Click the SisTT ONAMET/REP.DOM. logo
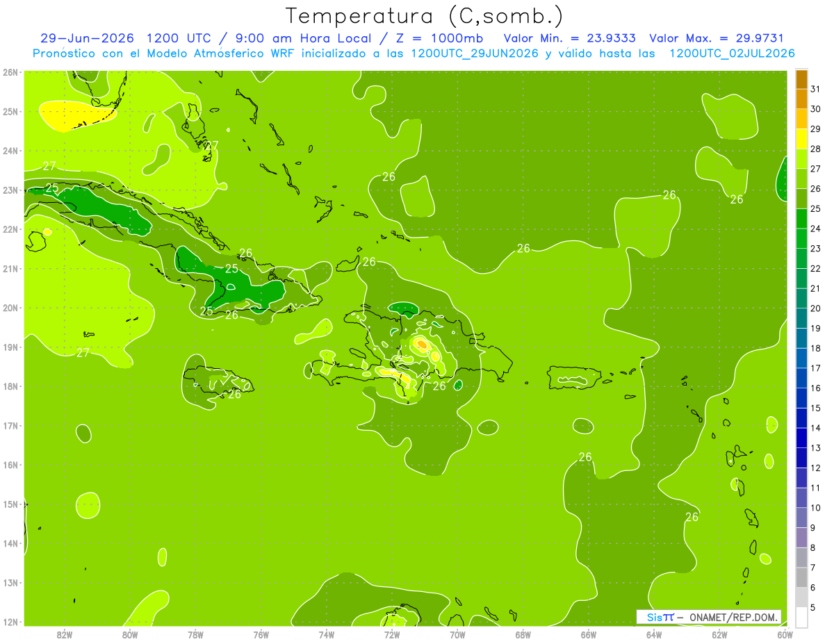 (x=708, y=617)
